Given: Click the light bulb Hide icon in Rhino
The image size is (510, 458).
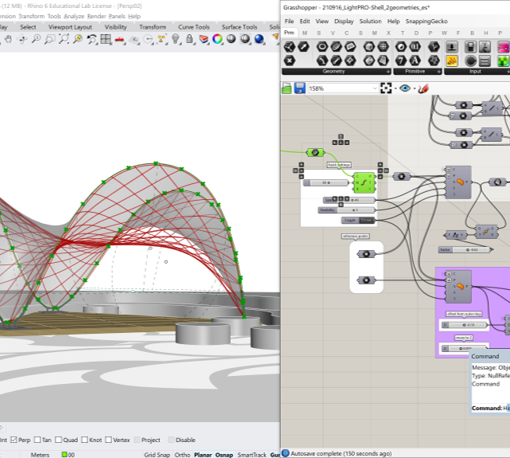Looking at the screenshot, I should [176, 39].
